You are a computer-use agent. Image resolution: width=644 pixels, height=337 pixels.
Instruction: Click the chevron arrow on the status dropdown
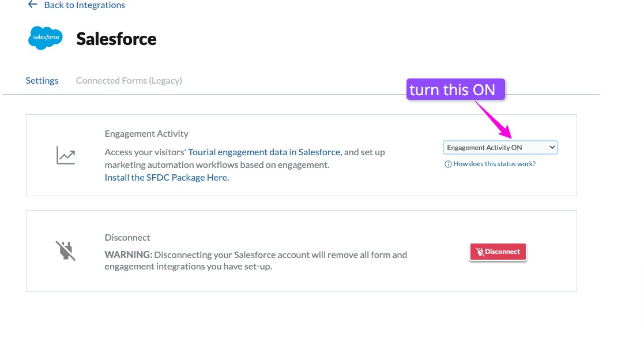pos(552,148)
